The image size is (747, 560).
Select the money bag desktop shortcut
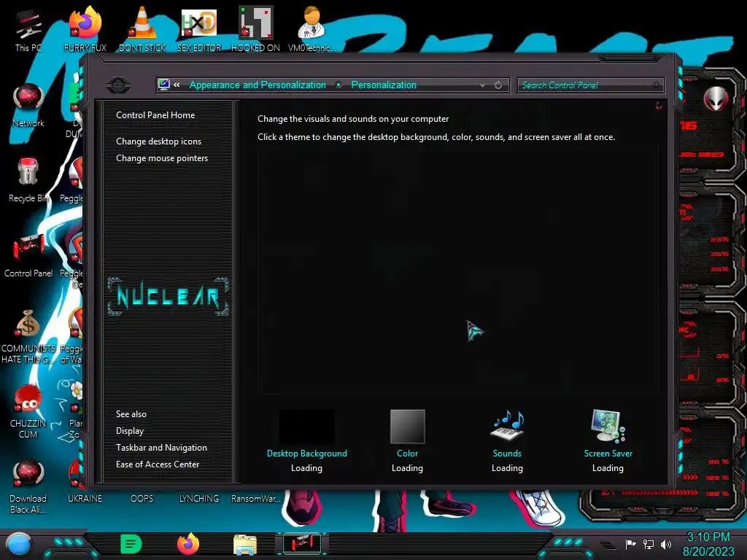click(28, 337)
